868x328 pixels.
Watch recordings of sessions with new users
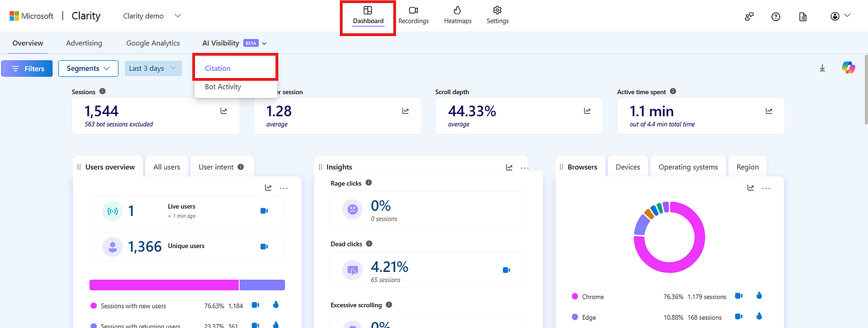pos(256,305)
